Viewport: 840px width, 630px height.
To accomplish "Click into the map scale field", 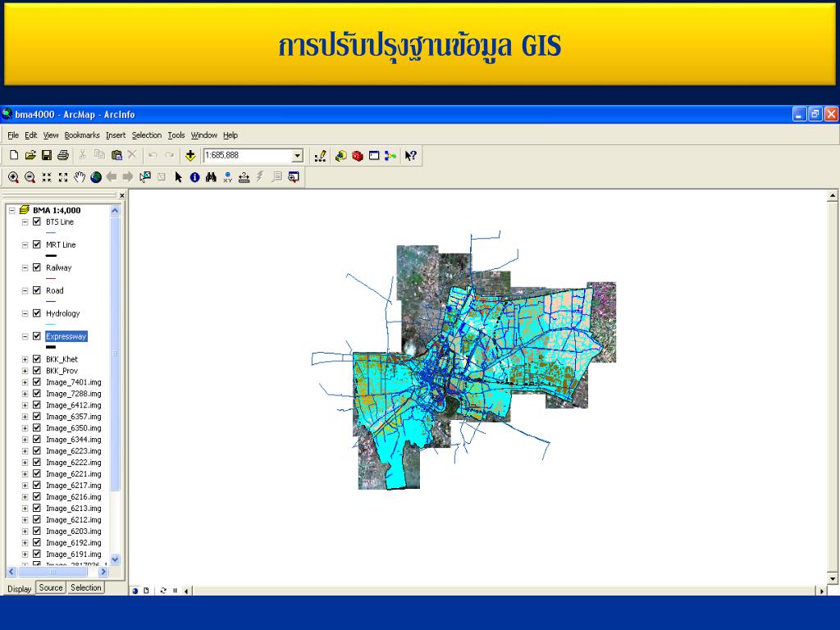I will point(248,156).
